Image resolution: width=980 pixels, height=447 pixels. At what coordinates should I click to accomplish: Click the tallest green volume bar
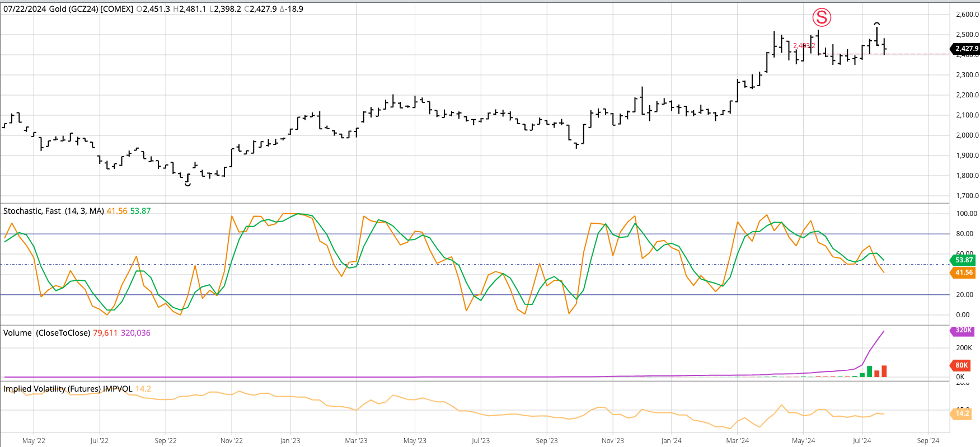[870, 371]
